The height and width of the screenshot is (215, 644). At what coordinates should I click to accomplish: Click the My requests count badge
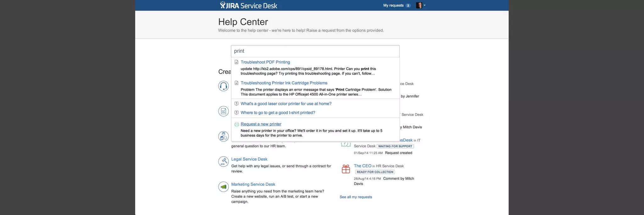(x=408, y=5)
